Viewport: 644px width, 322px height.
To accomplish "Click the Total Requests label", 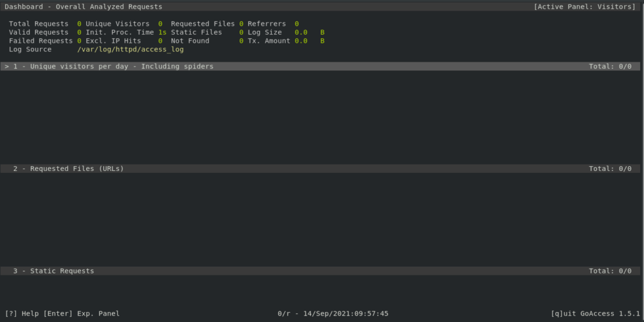I will (38, 24).
